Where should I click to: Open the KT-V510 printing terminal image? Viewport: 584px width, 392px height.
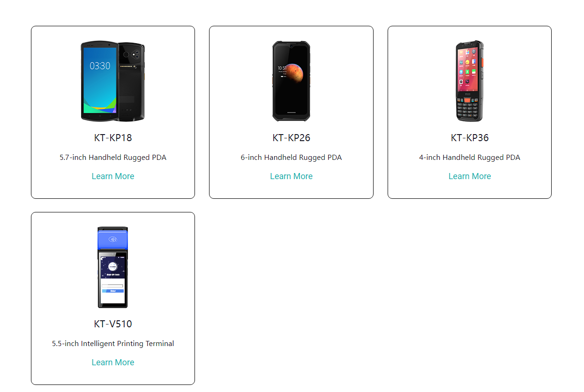click(x=113, y=267)
